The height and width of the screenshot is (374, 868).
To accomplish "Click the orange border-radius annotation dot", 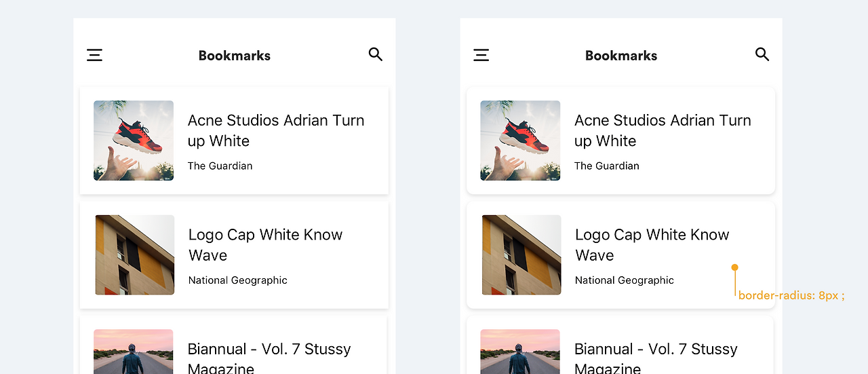I will point(734,267).
